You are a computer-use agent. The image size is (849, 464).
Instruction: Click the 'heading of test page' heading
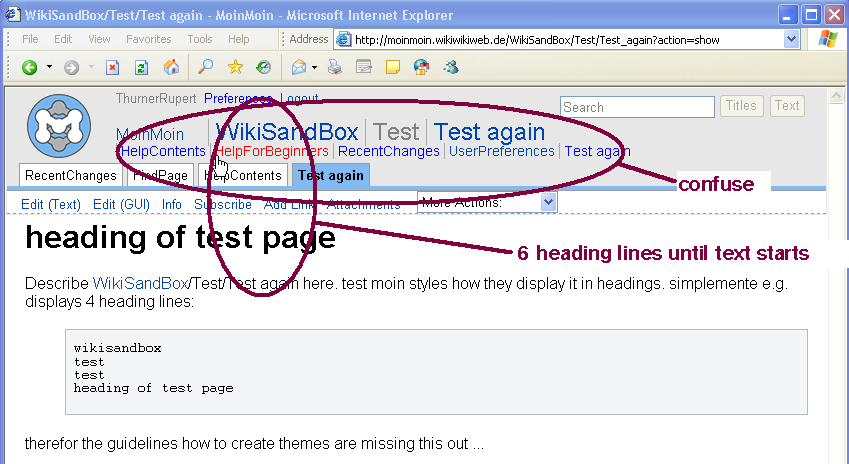[180, 237]
